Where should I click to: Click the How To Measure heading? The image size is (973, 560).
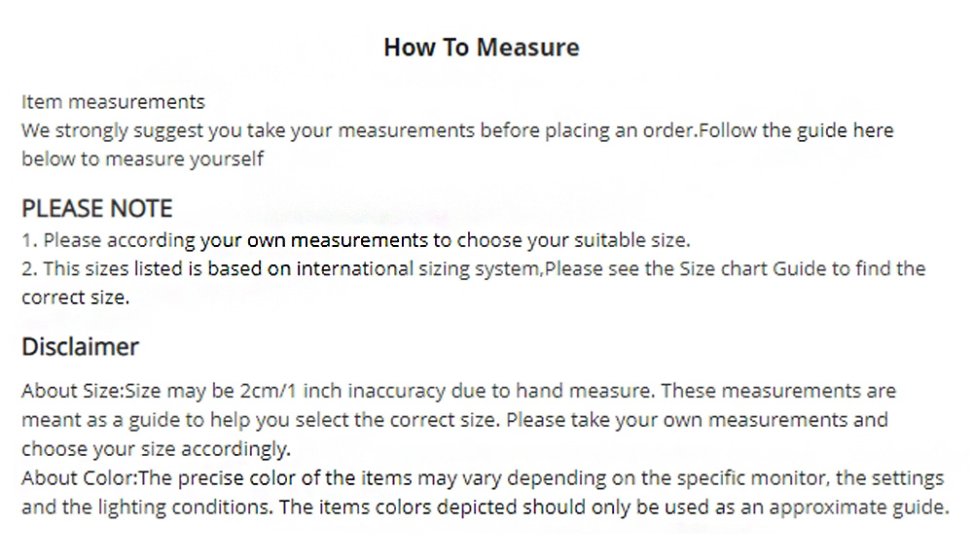pos(482,47)
